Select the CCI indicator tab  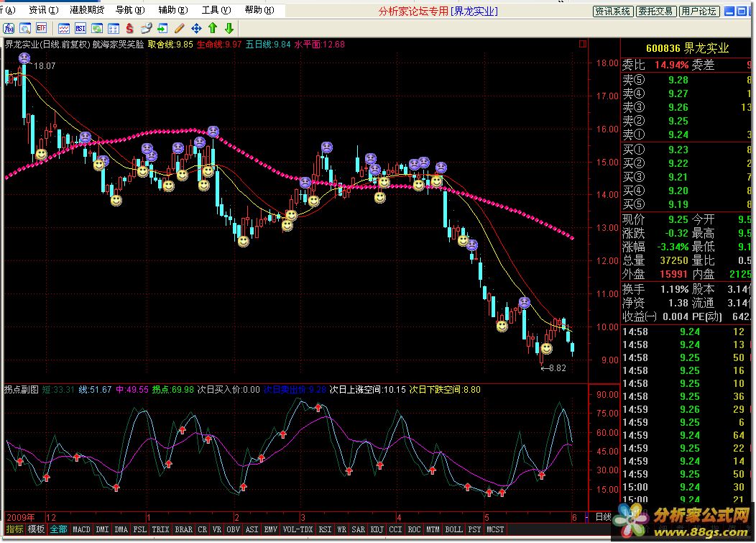396,529
